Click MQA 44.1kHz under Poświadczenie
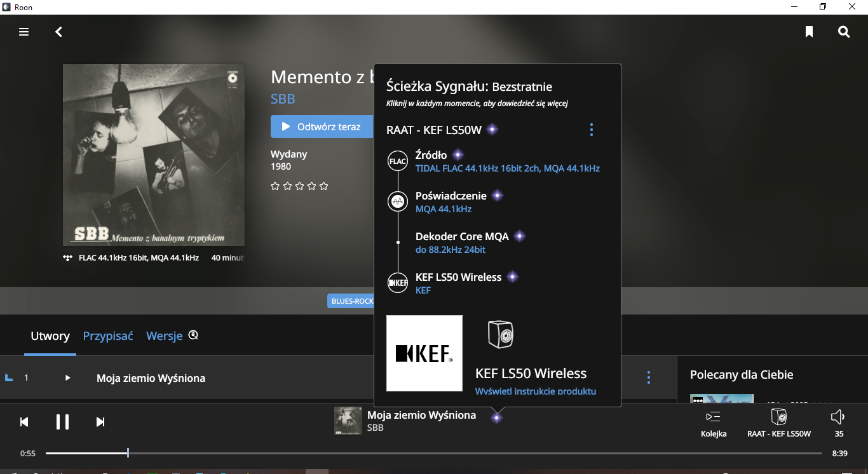Screen dimensions: 868x474 point(444,209)
